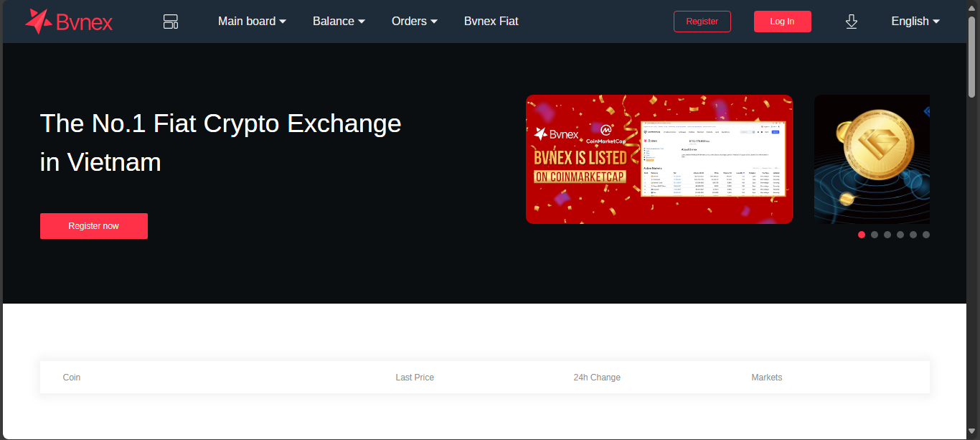Go to Bvnex Fiat page

[x=491, y=22]
